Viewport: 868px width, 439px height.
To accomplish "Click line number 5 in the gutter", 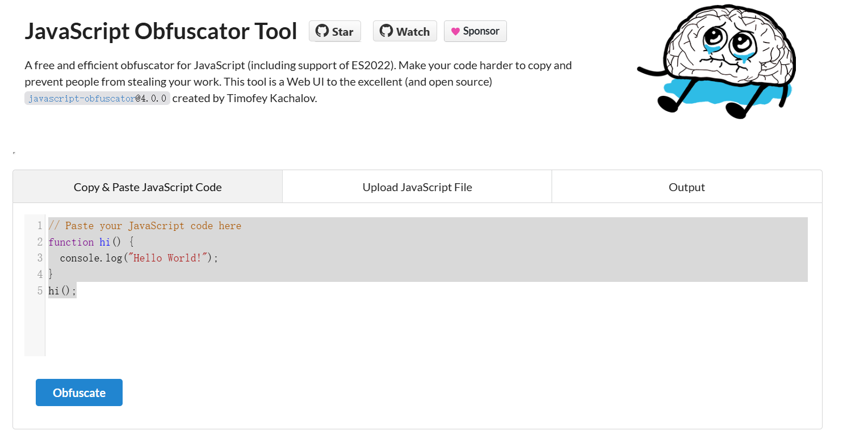I will tap(40, 291).
